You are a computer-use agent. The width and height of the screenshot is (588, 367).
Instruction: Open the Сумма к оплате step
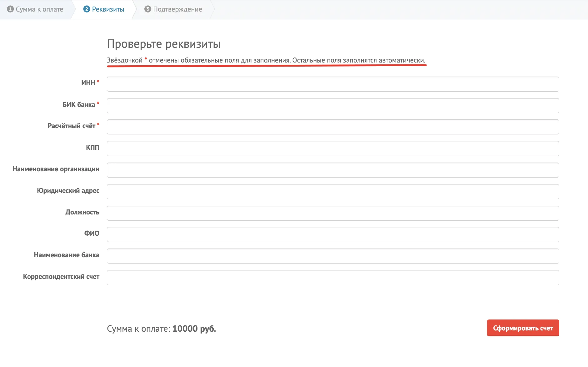[x=35, y=9]
